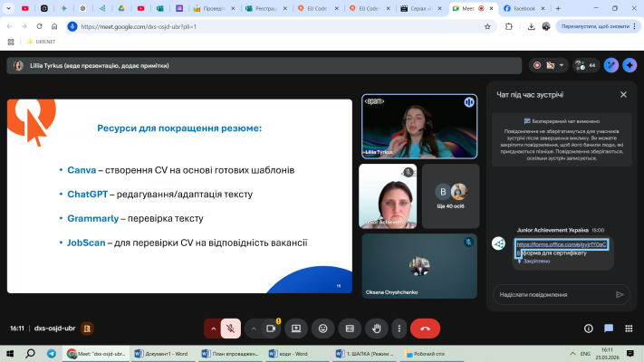Open Chrome downloads

tap(531, 26)
